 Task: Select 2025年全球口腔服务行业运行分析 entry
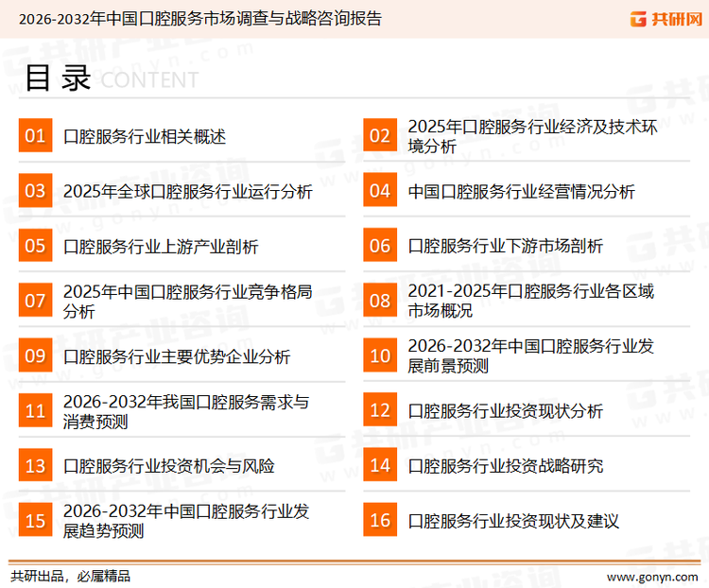coord(188,191)
